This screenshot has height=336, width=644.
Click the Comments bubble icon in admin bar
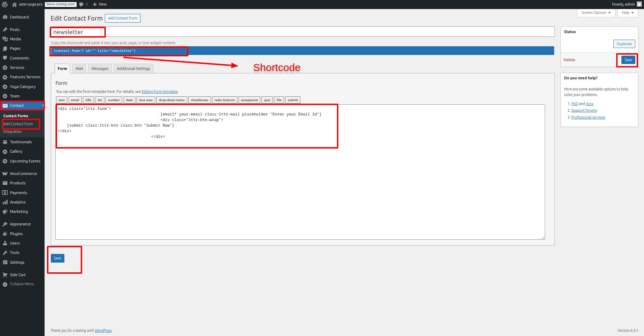pos(81,5)
